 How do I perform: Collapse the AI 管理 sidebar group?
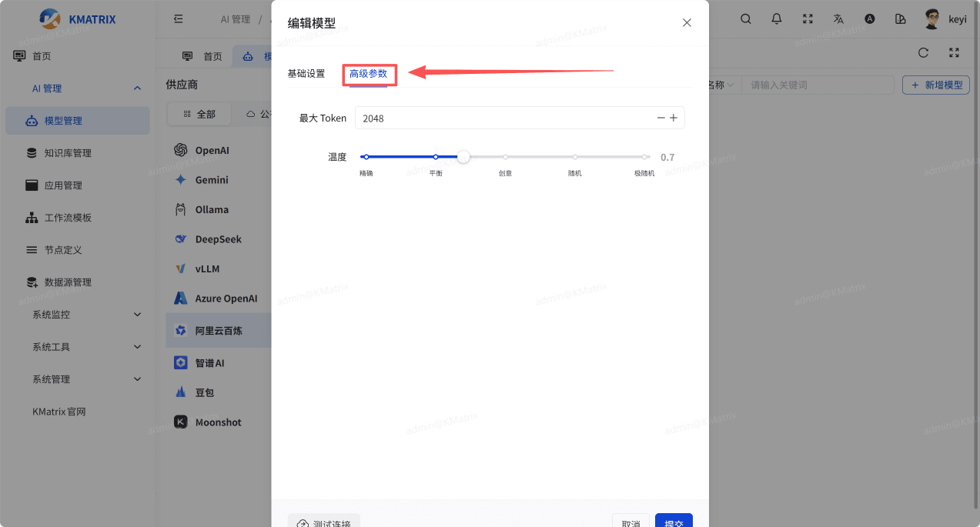tap(137, 88)
